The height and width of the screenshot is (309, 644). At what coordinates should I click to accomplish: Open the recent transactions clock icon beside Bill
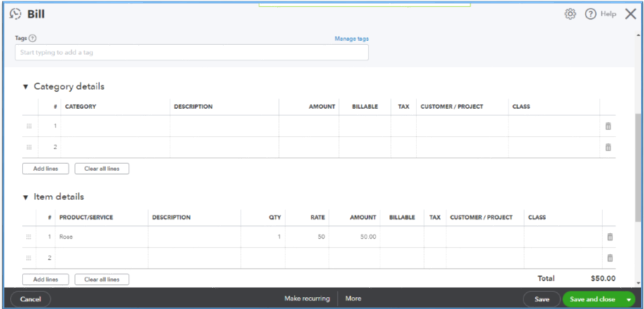click(16, 14)
